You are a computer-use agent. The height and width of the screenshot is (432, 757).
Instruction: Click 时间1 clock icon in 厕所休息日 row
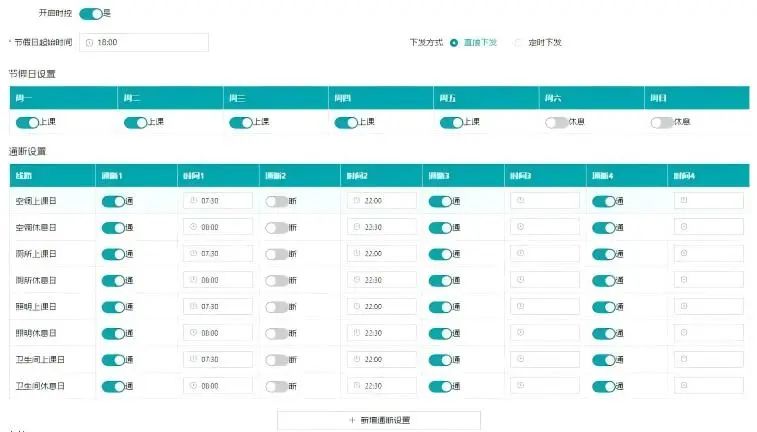pos(194,280)
